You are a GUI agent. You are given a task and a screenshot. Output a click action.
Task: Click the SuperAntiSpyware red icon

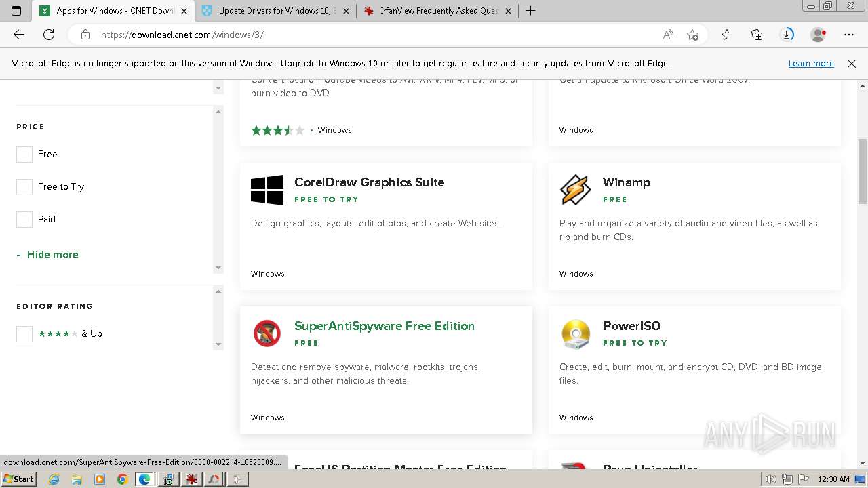click(x=267, y=333)
